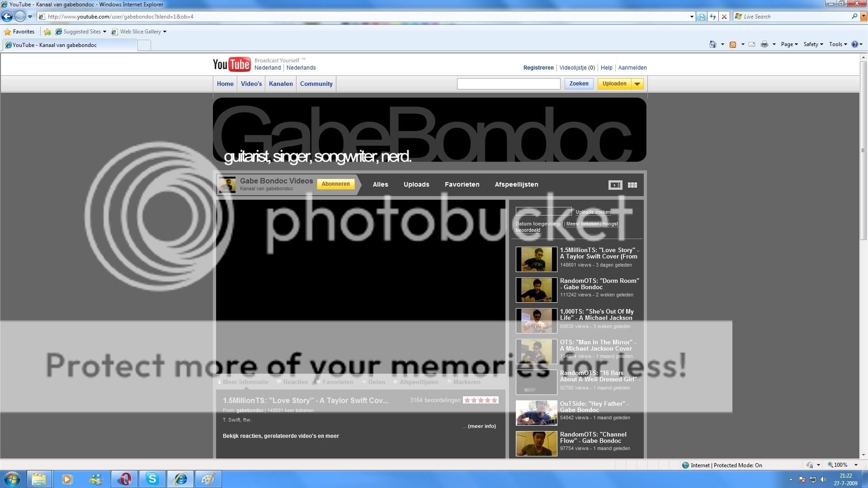Image resolution: width=868 pixels, height=488 pixels.
Task: Click the Abonneren subscribe button
Action: coord(335,184)
